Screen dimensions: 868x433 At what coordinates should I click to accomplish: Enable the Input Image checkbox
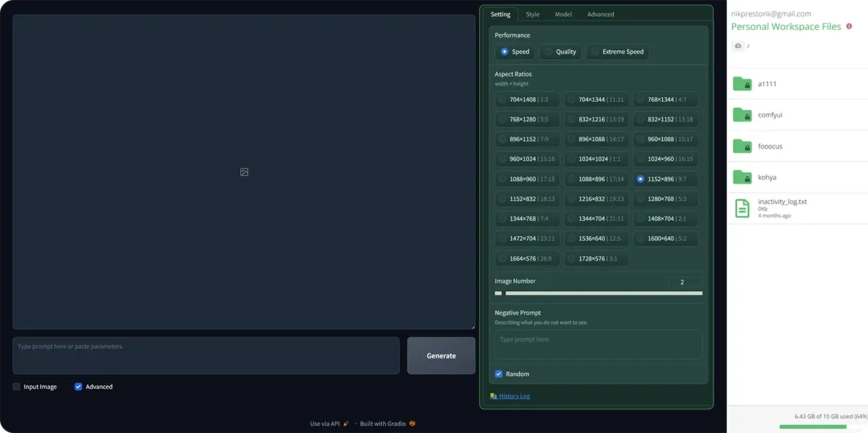coord(16,386)
